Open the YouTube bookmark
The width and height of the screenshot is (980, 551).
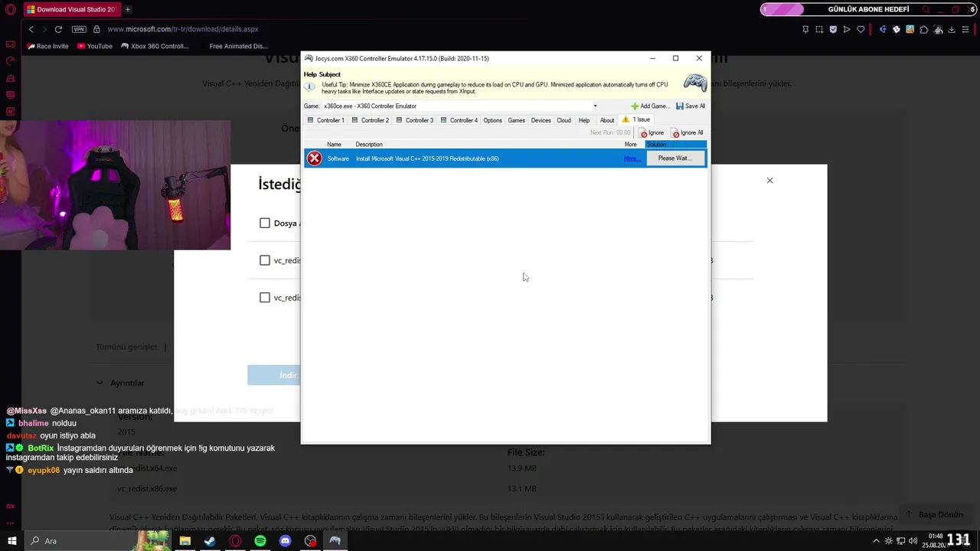point(95,46)
